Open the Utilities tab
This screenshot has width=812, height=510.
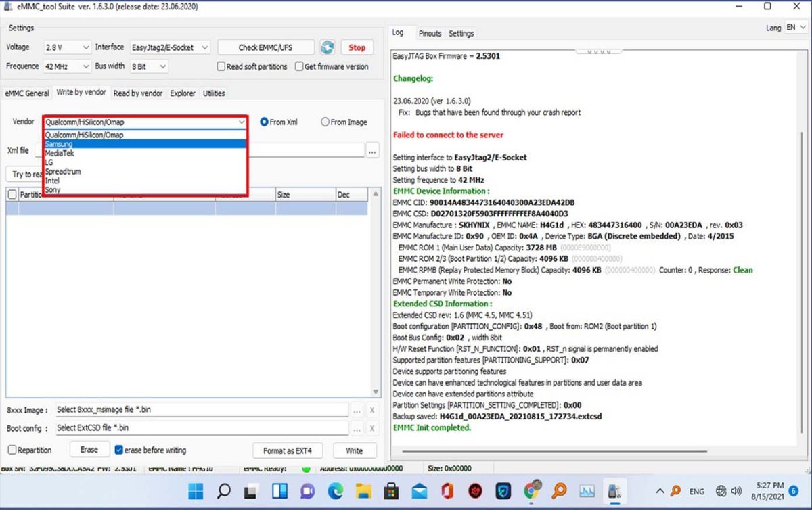pyautogui.click(x=214, y=93)
